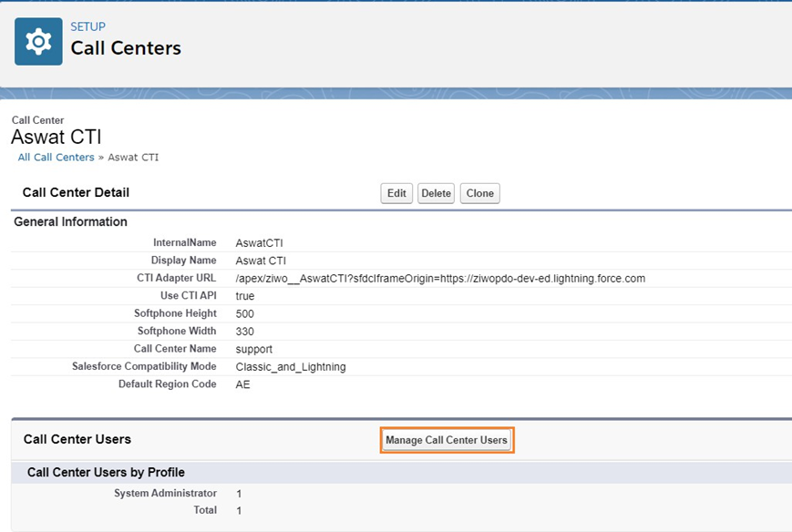Click the Call Center Users by Profile heading
Viewport: 792px width, 532px height.
106,473
